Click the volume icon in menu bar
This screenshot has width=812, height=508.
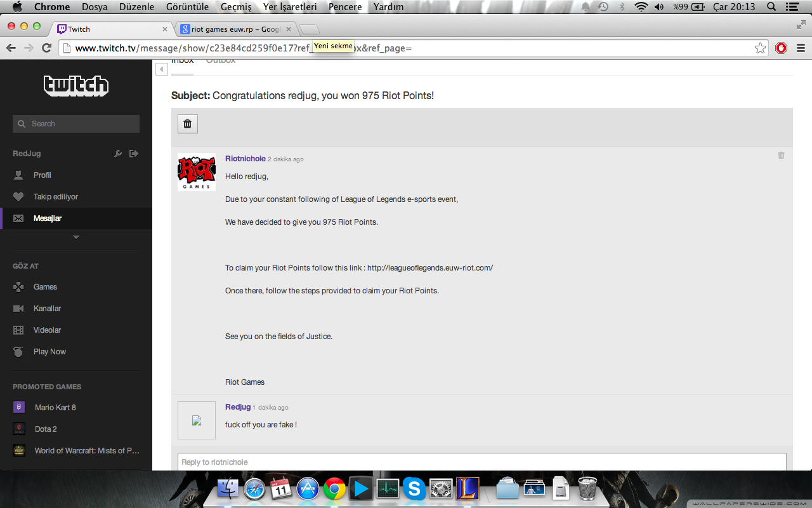point(659,7)
